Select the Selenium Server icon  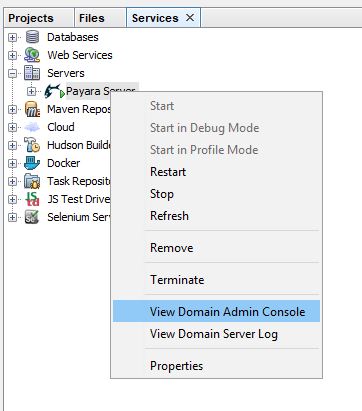32,217
